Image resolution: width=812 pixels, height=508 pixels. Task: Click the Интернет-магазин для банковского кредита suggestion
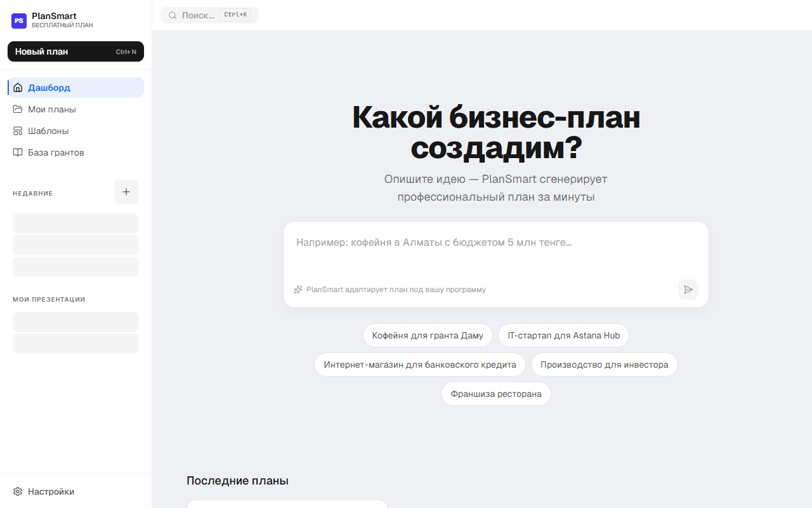(x=419, y=364)
